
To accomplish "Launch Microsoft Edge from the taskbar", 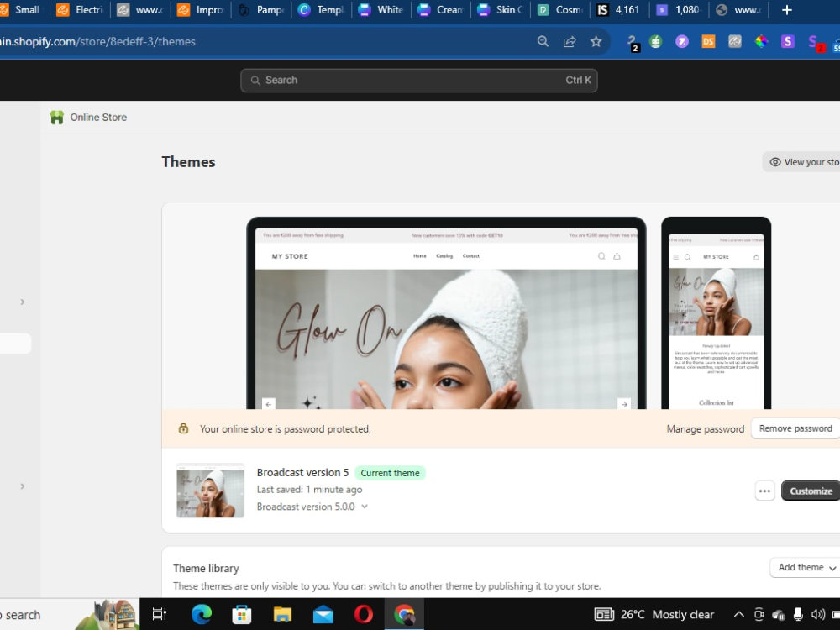I will coord(202,614).
